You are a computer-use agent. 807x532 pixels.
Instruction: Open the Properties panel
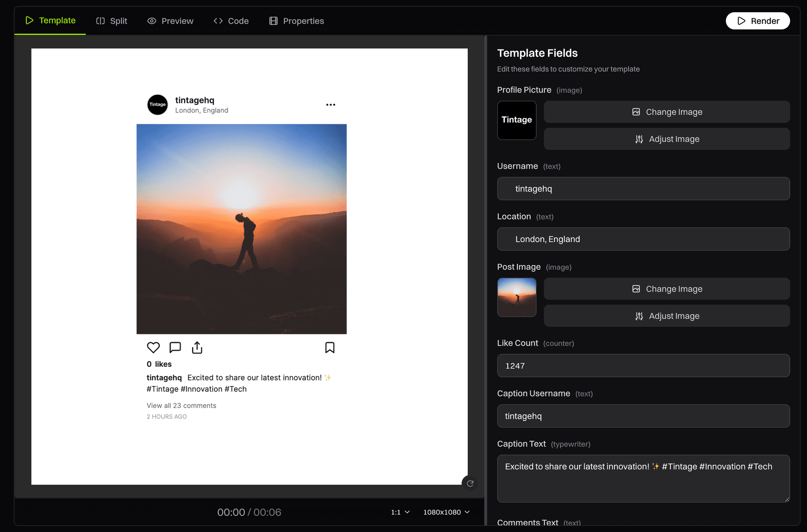(296, 21)
